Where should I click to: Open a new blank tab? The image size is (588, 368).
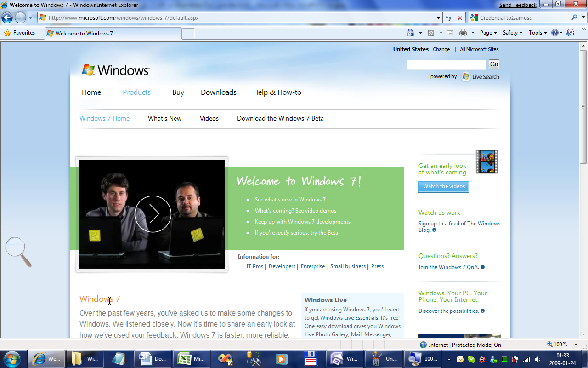(x=188, y=34)
